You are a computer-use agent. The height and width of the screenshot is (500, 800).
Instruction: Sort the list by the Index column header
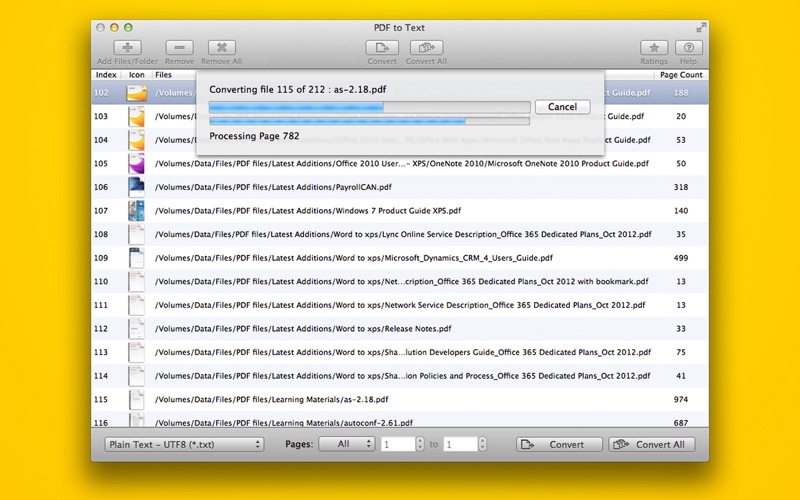(106, 75)
